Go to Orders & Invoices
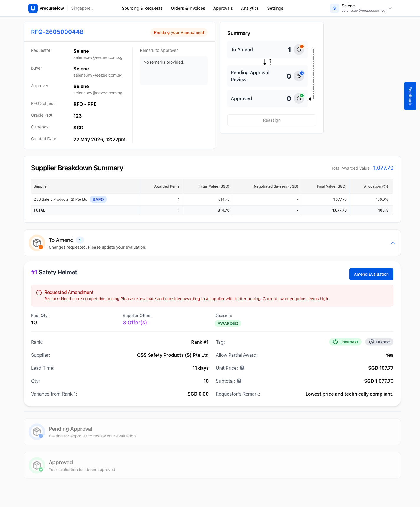 [188, 8]
